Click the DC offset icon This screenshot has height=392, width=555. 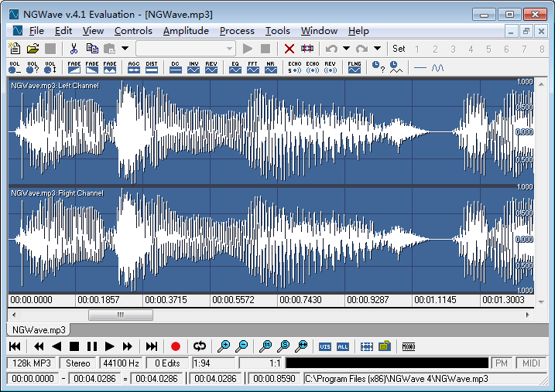pyautogui.click(x=176, y=67)
